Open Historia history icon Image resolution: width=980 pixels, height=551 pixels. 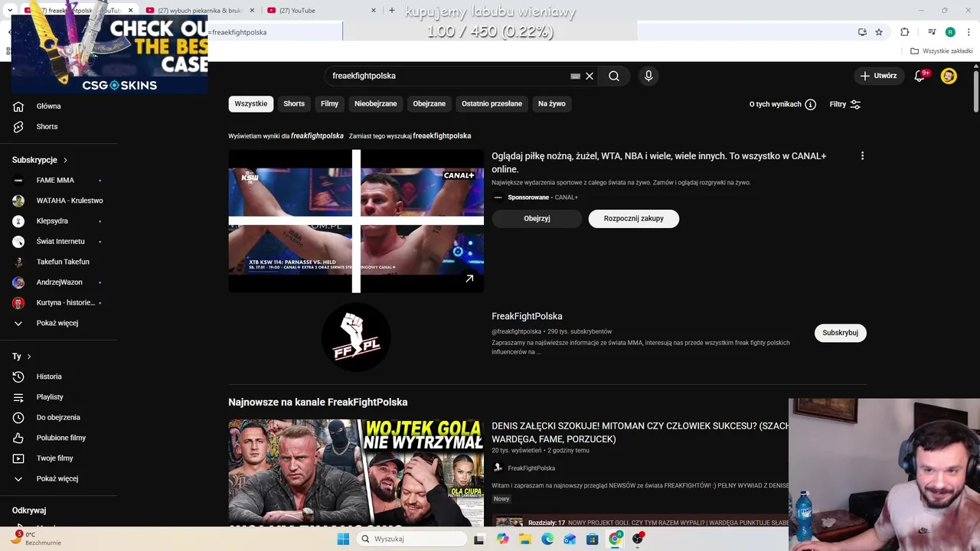(x=18, y=377)
